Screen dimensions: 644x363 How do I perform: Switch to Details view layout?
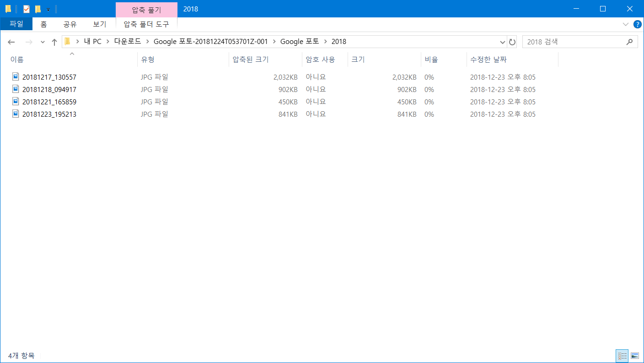point(623,356)
